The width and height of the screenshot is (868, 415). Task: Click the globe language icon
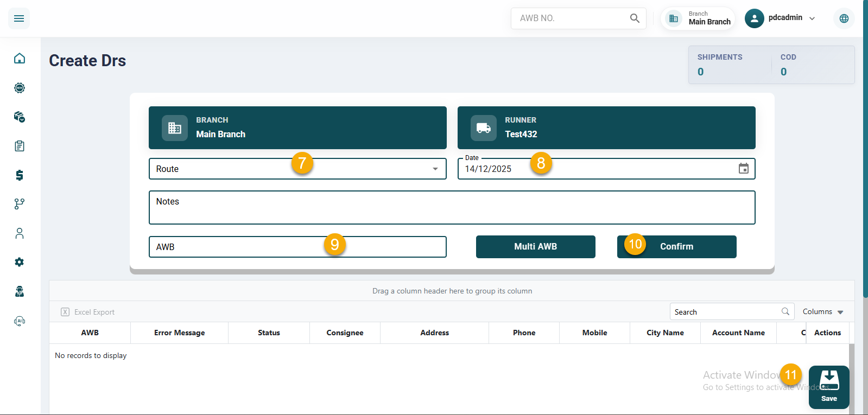[844, 18]
